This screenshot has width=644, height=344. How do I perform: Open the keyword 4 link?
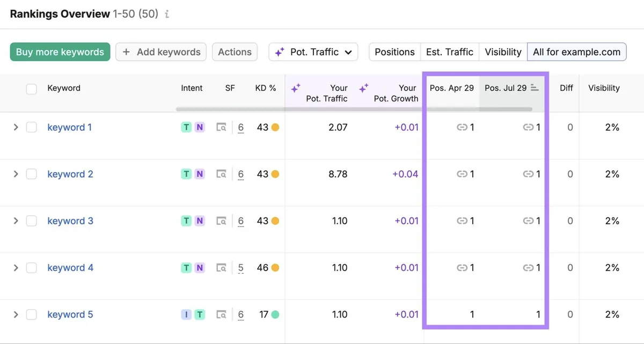point(70,268)
